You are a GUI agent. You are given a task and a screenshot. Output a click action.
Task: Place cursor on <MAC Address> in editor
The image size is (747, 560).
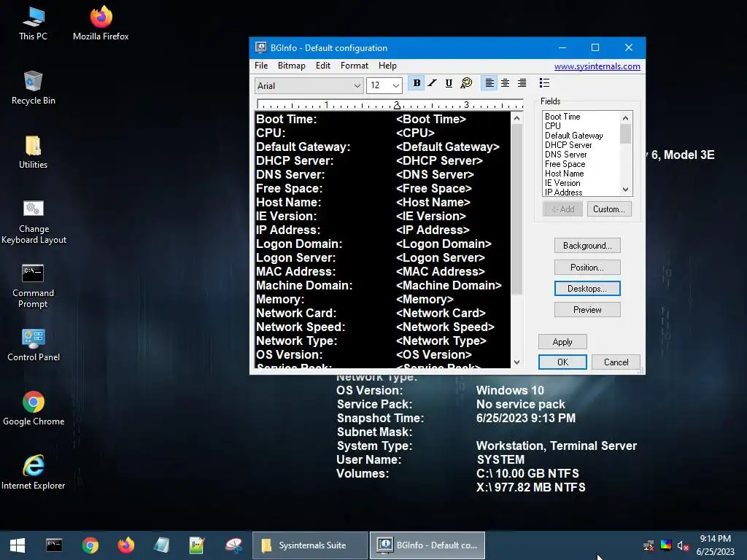tap(440, 272)
